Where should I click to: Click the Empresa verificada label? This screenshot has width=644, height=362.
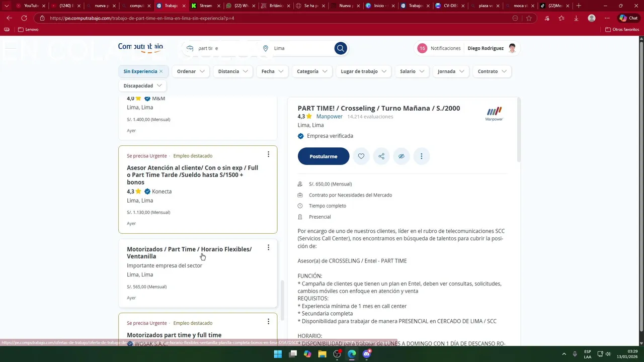330,136
